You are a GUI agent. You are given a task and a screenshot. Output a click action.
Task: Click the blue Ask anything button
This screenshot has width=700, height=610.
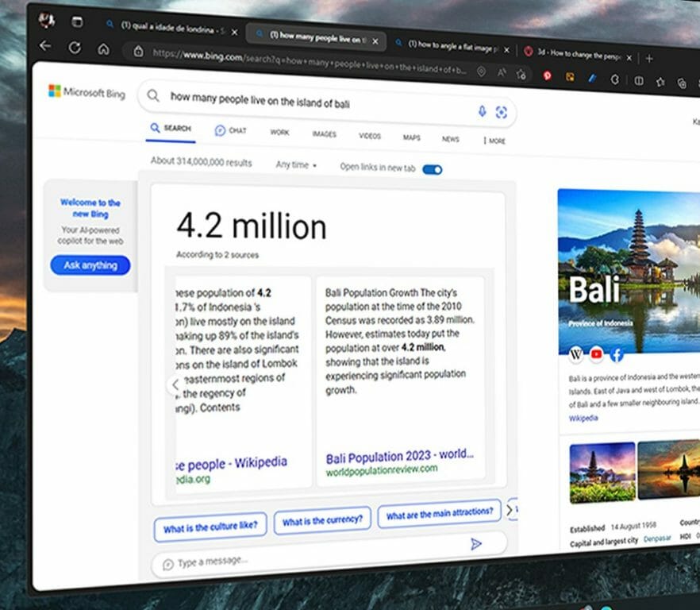click(x=90, y=265)
